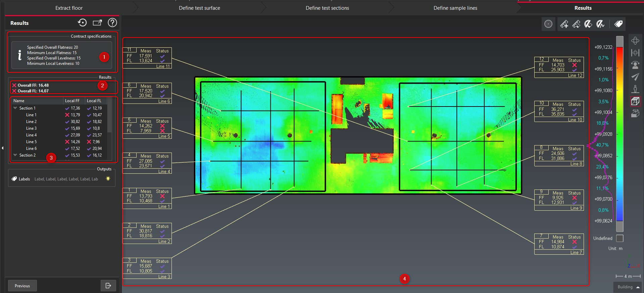Image resolution: width=644 pixels, height=293 pixels.
Task: Click the export results icon in header
Action: (x=97, y=23)
